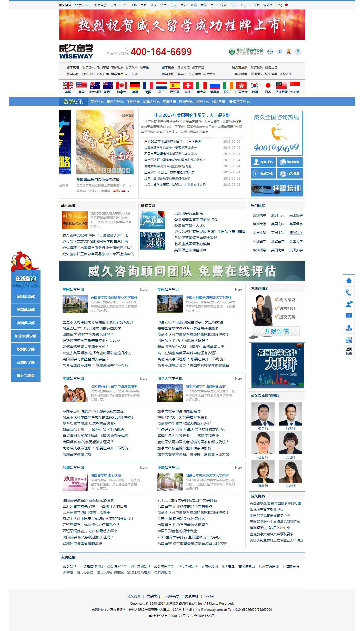Click the 威久咨询顾问团队 免费在线评估 banner
The width and height of the screenshot is (364, 631).
182,271
